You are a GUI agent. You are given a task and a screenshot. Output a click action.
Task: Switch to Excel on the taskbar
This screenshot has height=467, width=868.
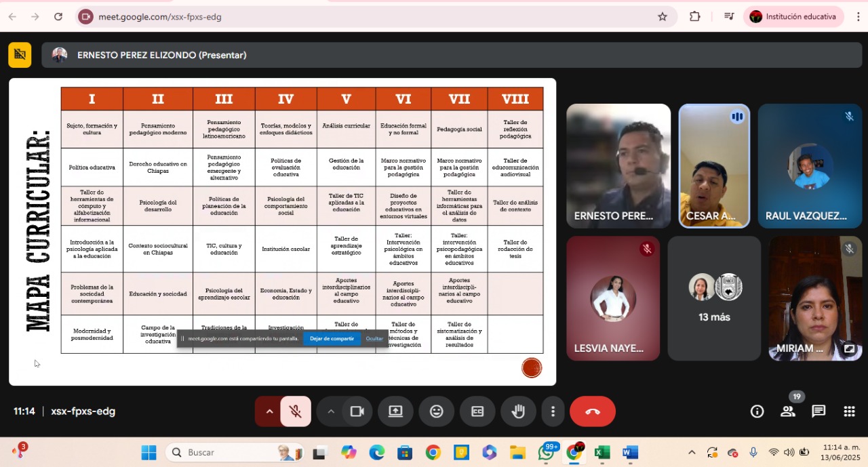602,452
